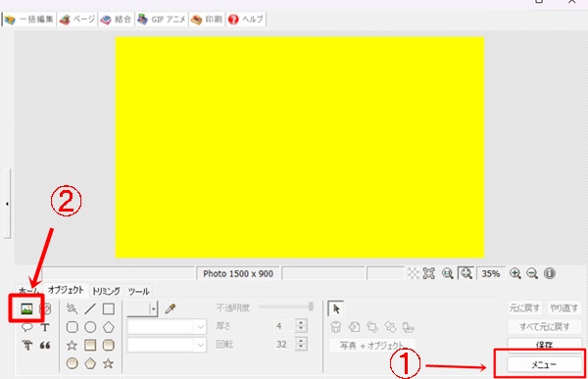
Task: Choose the speech balloon object tool
Action: click(27, 327)
